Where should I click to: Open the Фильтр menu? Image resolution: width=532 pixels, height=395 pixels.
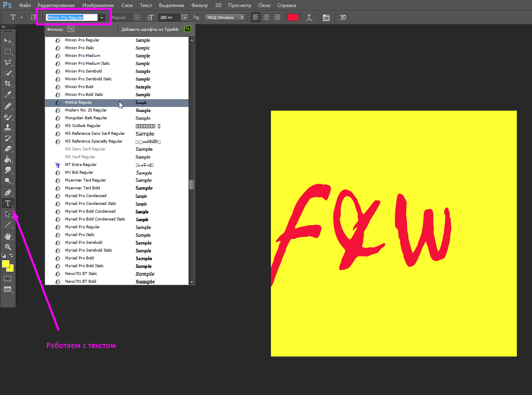[200, 5]
